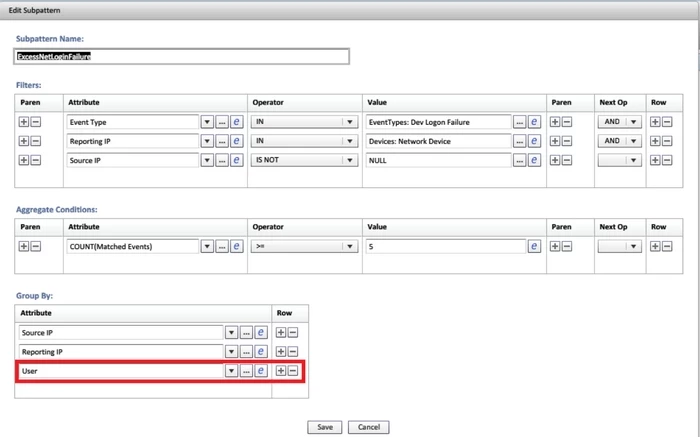Add left paren on Reporting IP filter row
This screenshot has width=700, height=437.
[24, 141]
